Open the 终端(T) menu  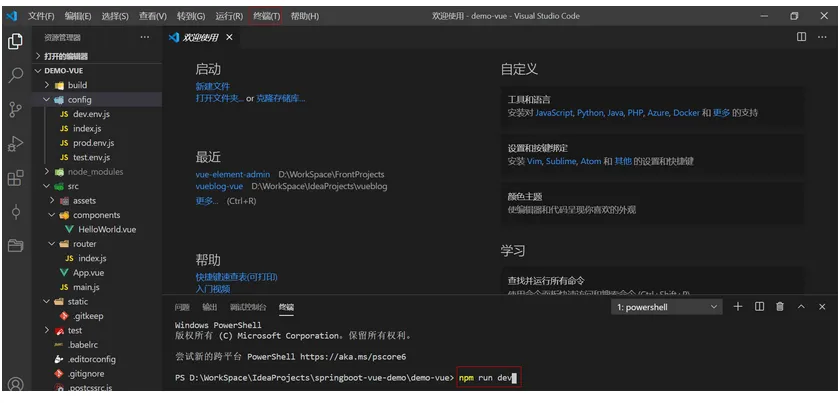pyautogui.click(x=266, y=16)
